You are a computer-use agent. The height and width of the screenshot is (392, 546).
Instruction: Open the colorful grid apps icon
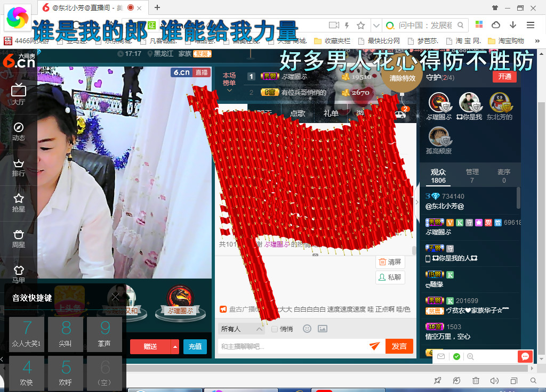pyautogui.click(x=479, y=24)
